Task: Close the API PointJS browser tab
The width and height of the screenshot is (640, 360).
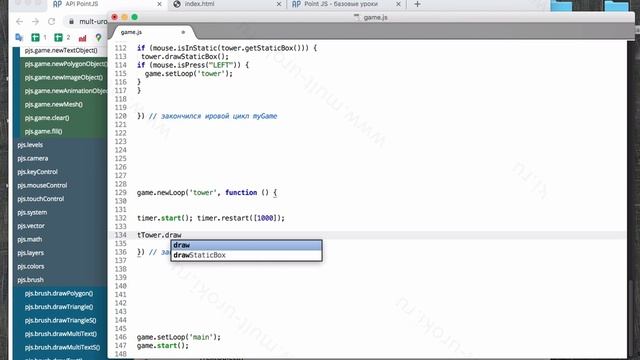Action: (159, 4)
